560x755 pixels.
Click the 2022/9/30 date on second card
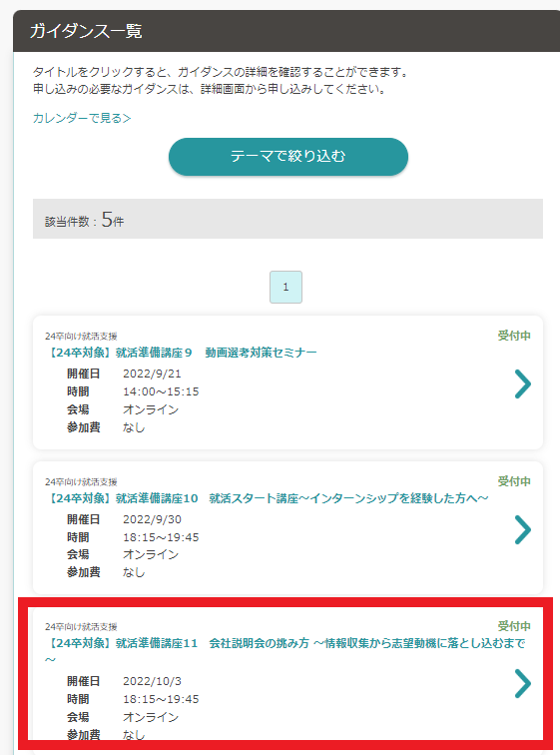(x=152, y=519)
